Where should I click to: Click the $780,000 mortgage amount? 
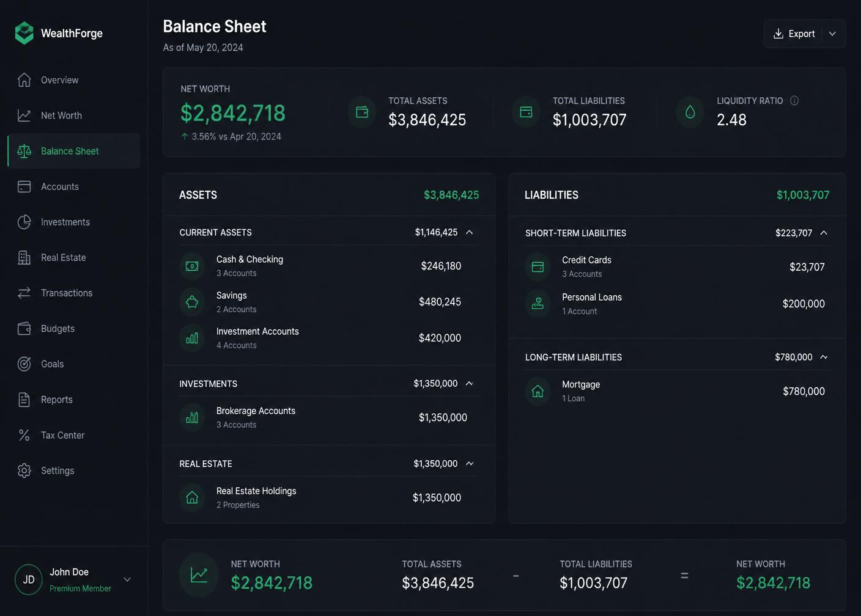[804, 391]
